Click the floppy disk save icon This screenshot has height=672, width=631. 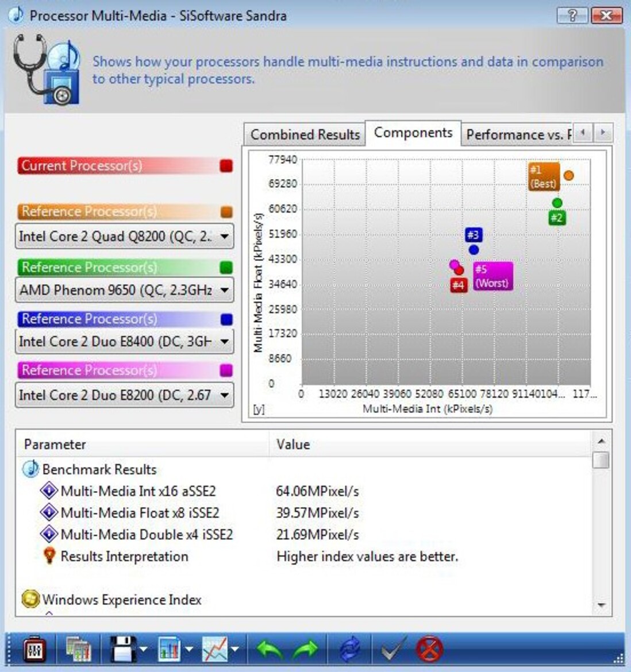point(124,649)
